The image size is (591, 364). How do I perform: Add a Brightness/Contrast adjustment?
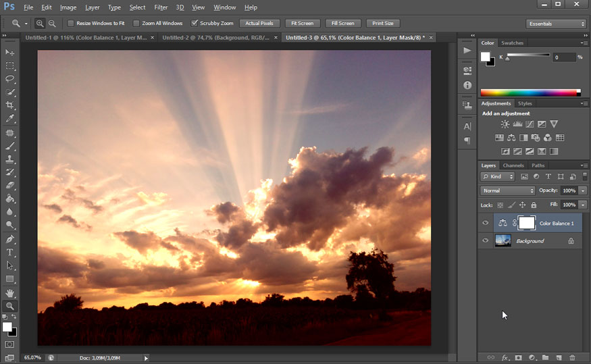coord(505,124)
